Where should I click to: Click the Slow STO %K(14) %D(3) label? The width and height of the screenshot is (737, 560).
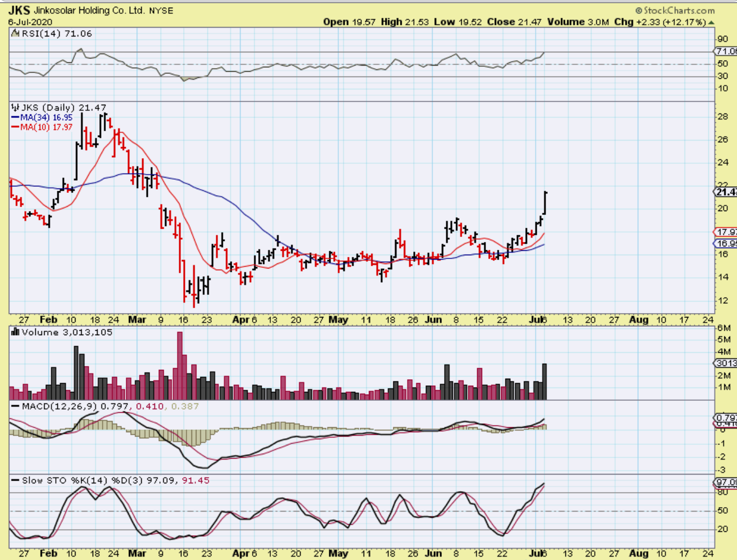click(x=82, y=481)
